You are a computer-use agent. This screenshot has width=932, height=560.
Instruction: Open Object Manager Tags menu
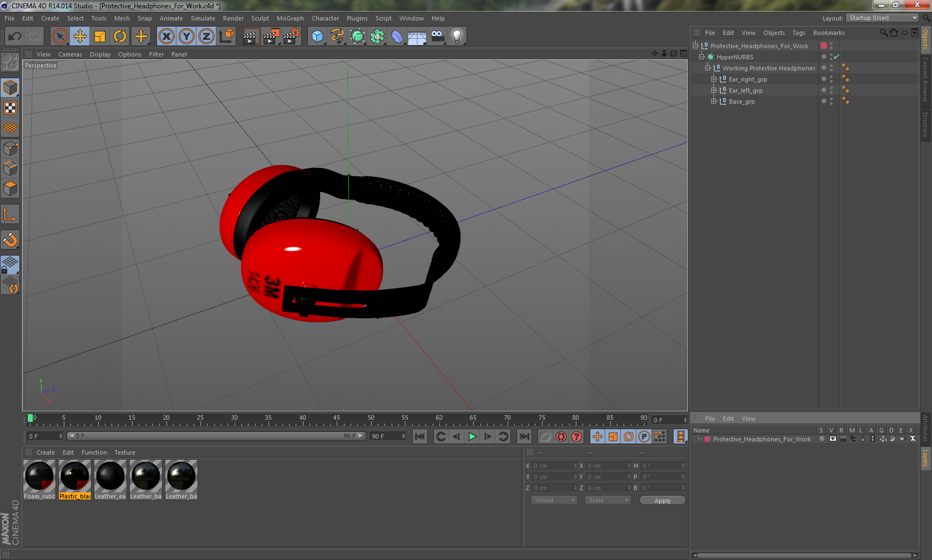point(798,33)
